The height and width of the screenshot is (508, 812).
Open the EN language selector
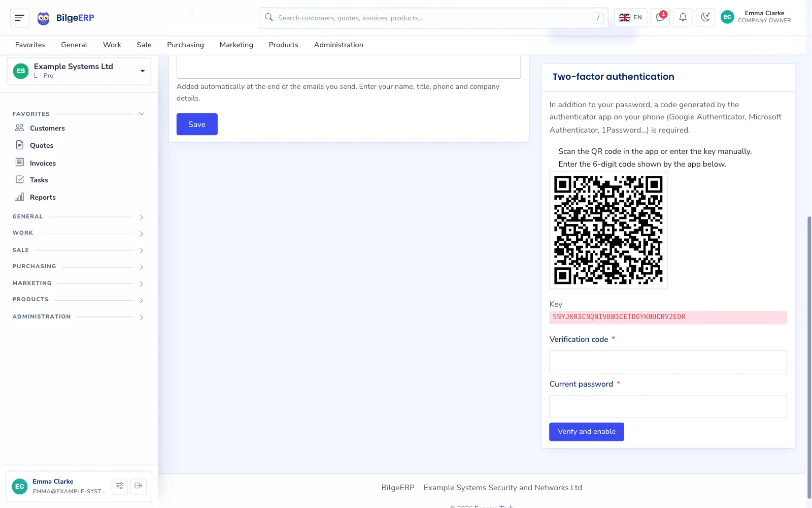click(630, 17)
